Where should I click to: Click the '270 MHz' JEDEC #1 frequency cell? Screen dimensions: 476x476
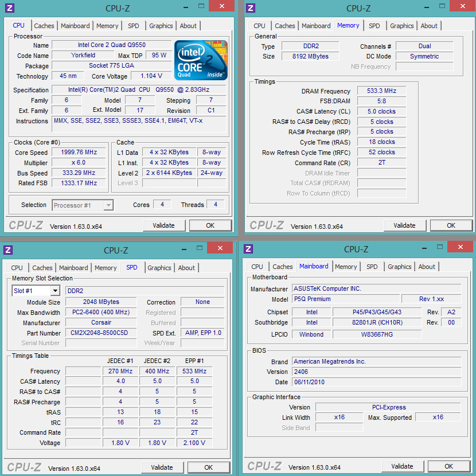(120, 371)
